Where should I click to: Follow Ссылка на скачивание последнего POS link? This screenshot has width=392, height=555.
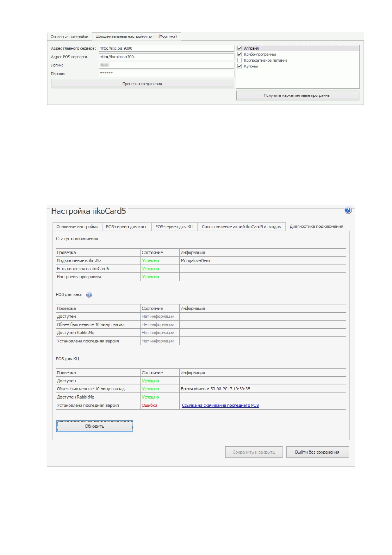[x=221, y=405]
